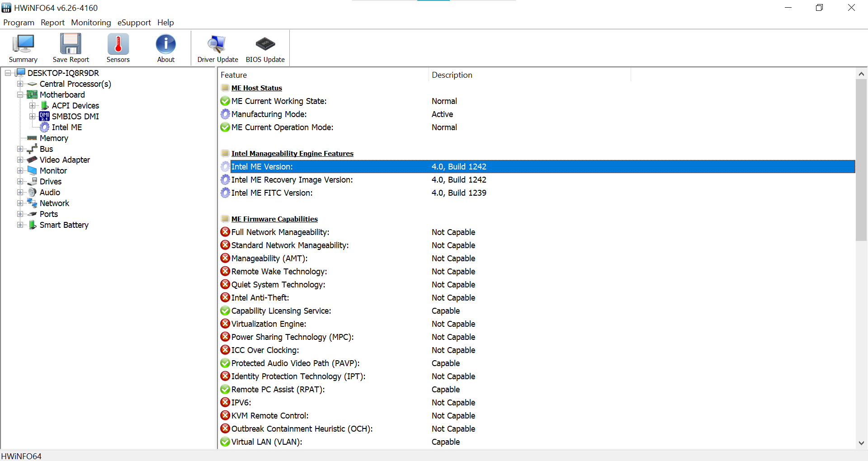Image resolution: width=868 pixels, height=461 pixels.
Task: Click the Network icon in tree
Action: (32, 203)
